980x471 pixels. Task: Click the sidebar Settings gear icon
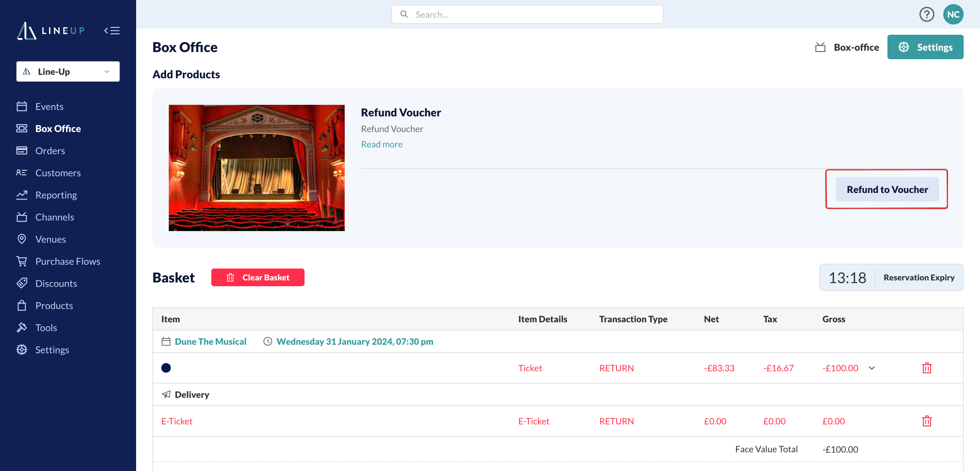(x=22, y=349)
